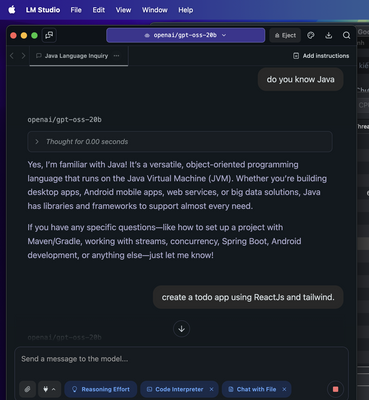The height and width of the screenshot is (400, 369).
Task: Open the Apple menu
Action: click(12, 10)
